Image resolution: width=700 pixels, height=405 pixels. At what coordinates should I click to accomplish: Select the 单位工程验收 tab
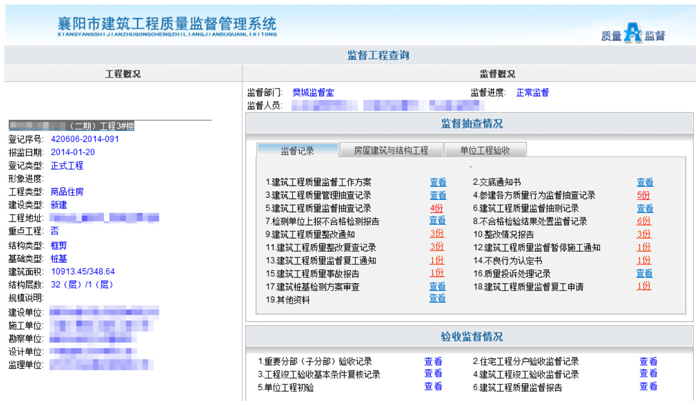[484, 151]
